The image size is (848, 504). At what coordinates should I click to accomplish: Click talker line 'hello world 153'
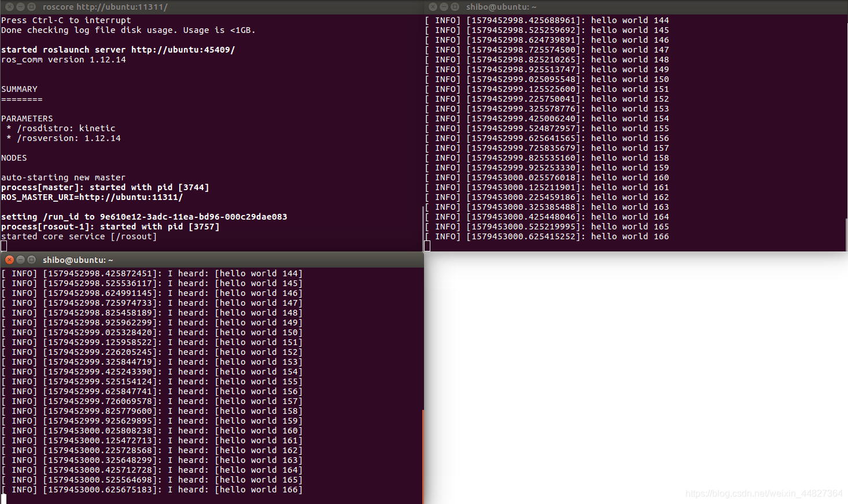[x=547, y=109]
